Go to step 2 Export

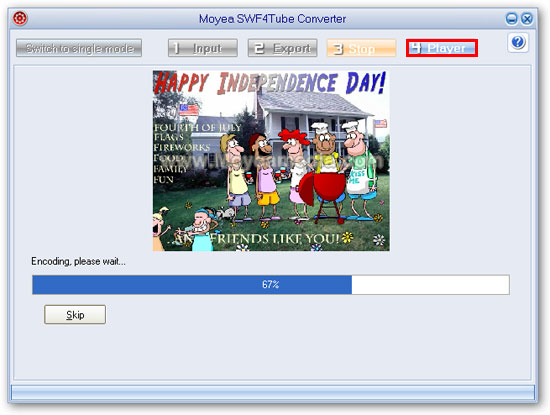coord(283,48)
